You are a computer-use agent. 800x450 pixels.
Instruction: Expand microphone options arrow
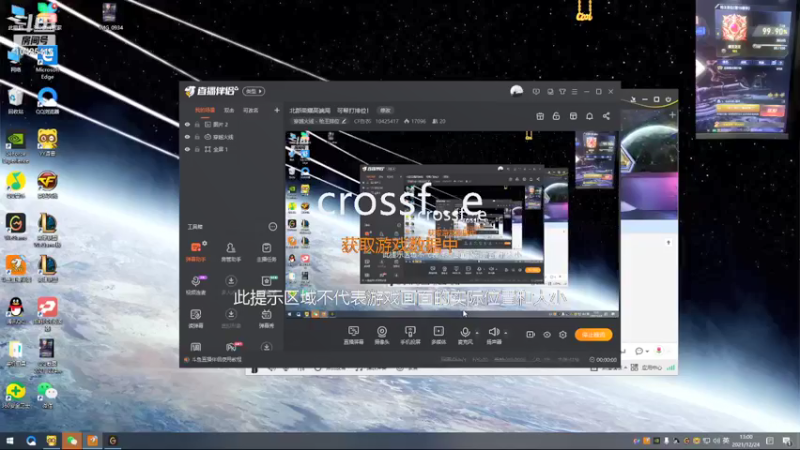pos(477,333)
